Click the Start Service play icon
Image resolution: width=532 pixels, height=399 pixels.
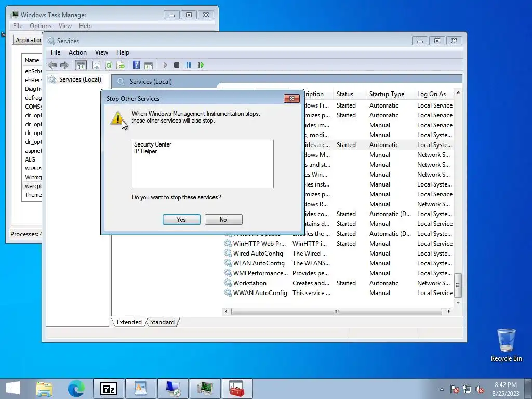[165, 65]
